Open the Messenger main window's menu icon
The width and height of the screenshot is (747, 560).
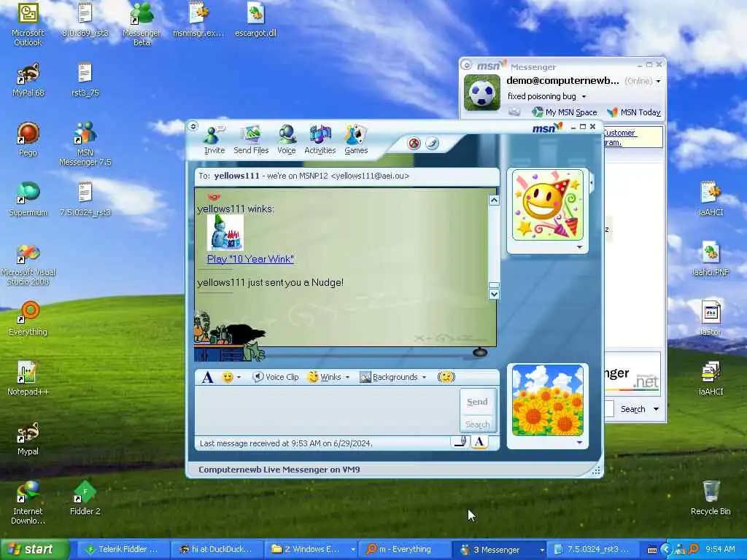466,65
